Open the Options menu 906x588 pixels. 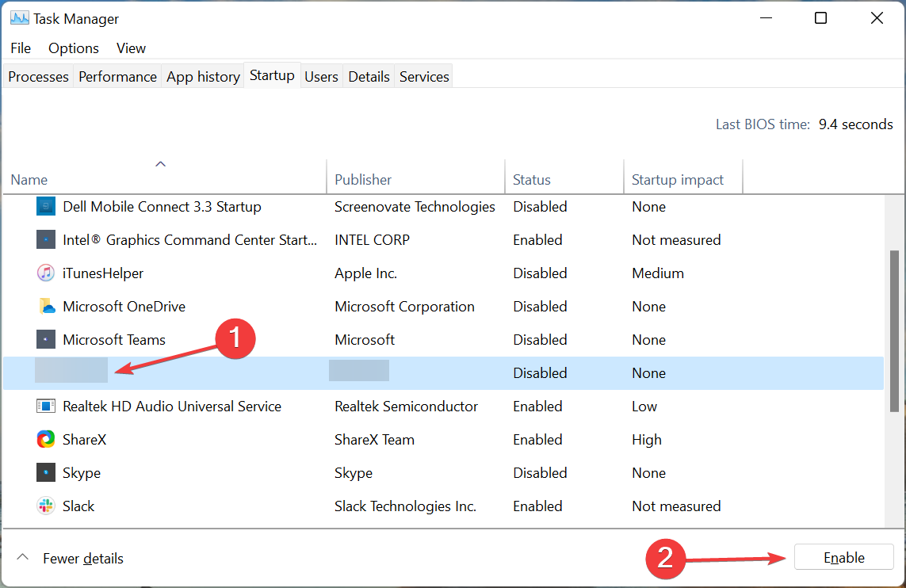point(74,48)
